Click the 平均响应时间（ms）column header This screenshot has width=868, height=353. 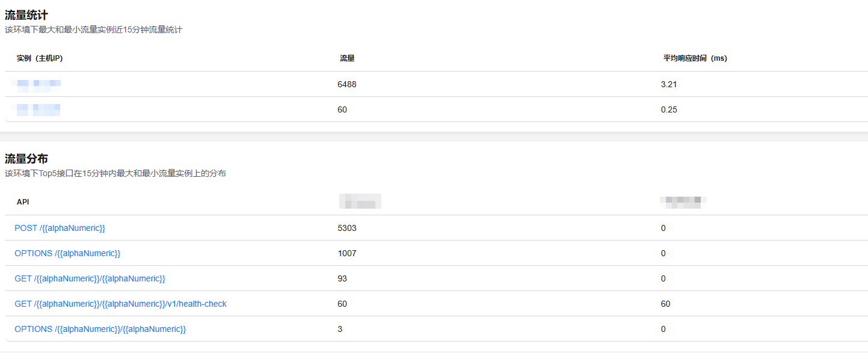click(x=695, y=58)
